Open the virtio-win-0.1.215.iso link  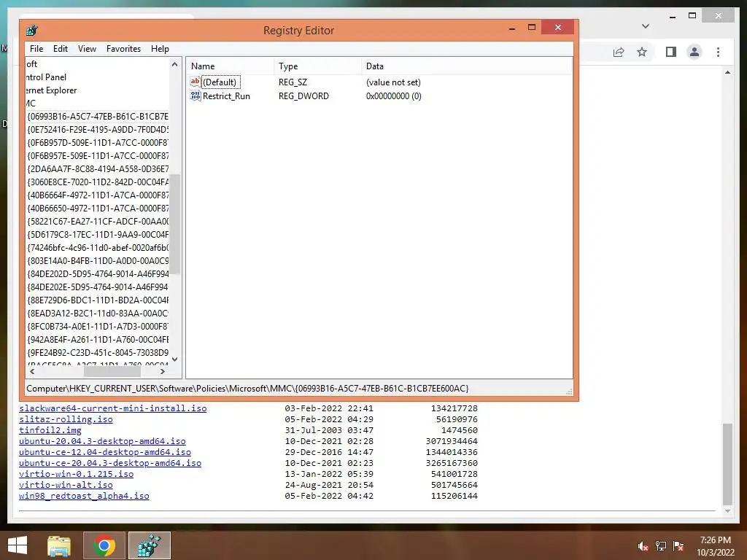(76, 474)
